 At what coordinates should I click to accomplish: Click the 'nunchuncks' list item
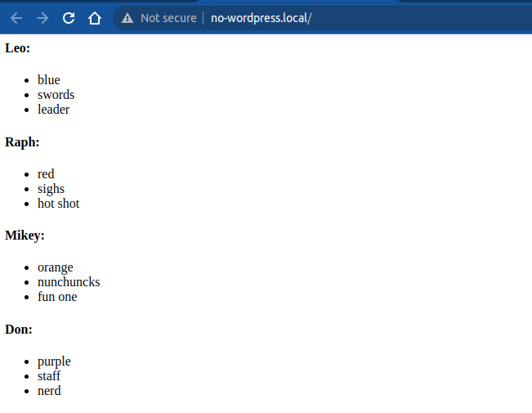tap(69, 282)
